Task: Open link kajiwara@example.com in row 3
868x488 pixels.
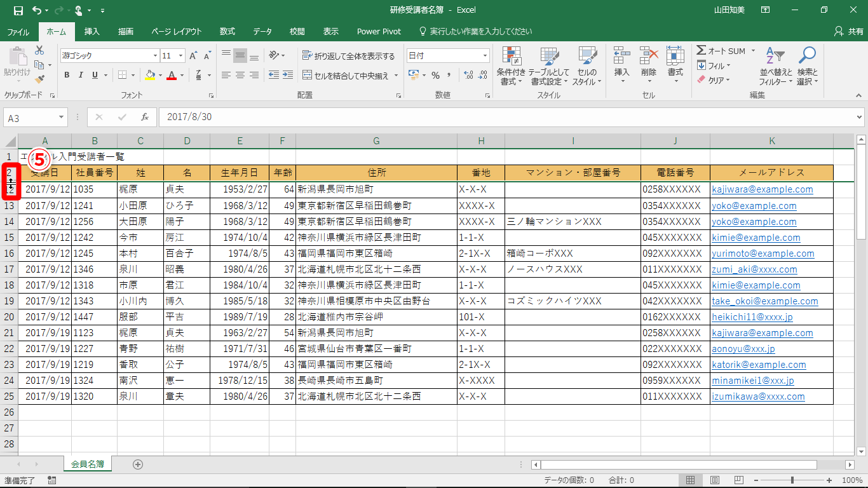Action: coord(763,189)
